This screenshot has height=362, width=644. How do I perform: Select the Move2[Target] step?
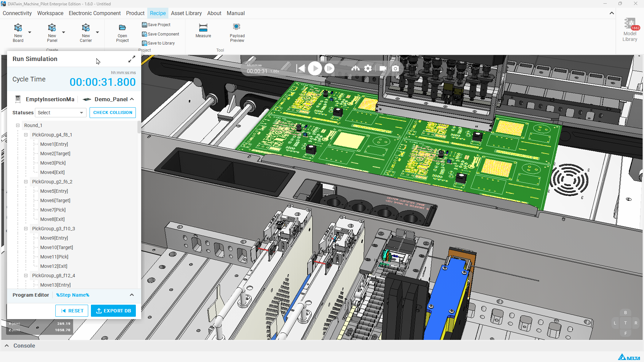[x=55, y=154]
